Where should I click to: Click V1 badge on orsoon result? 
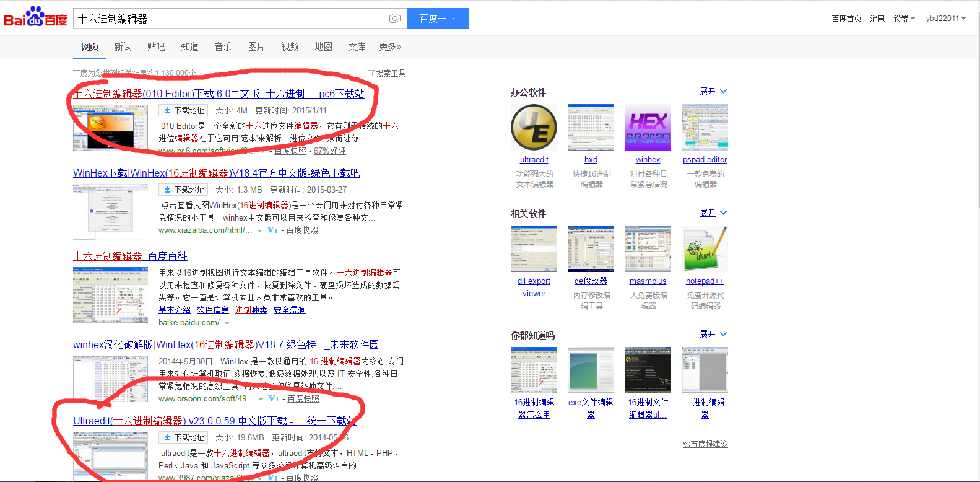point(274,398)
